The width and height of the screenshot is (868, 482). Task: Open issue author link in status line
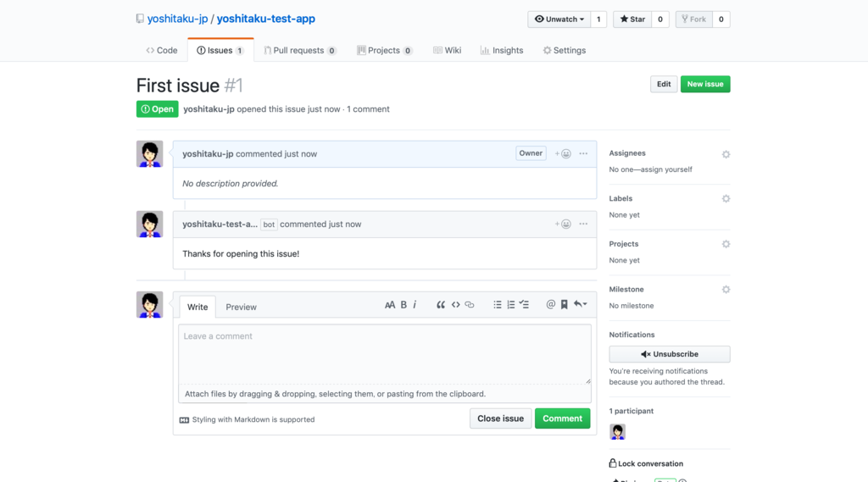coord(209,109)
